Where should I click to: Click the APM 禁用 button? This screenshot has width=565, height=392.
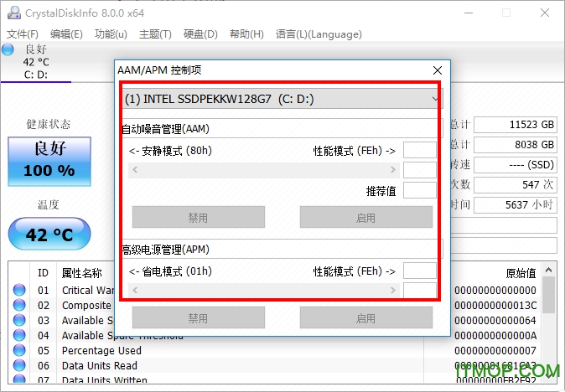point(199,317)
